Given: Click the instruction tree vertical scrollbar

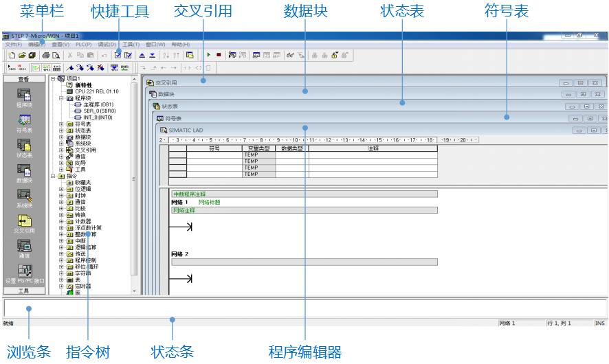Looking at the screenshot, I should point(135,179).
